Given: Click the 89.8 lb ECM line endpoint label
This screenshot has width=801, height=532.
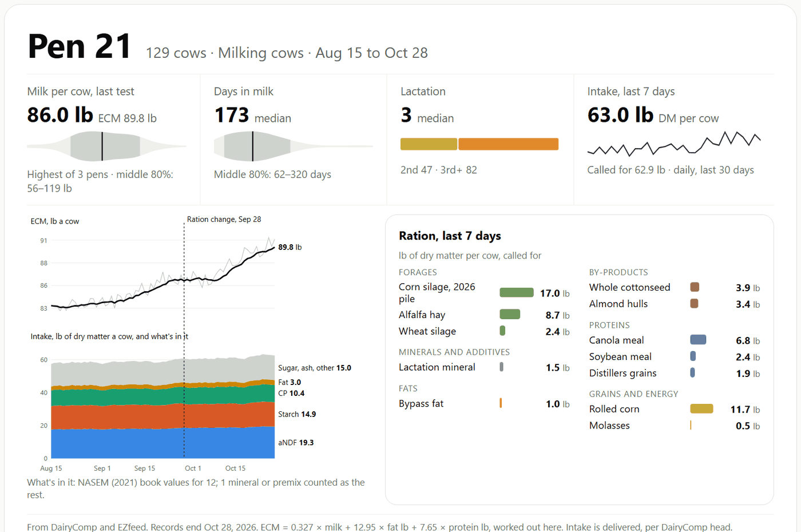Looking at the screenshot, I should (x=290, y=247).
